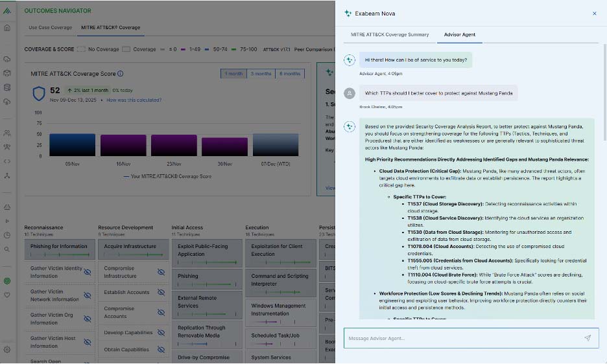Open the network nodes sidebar icon
This screenshot has width=607, height=364.
pyautogui.click(x=7, y=176)
